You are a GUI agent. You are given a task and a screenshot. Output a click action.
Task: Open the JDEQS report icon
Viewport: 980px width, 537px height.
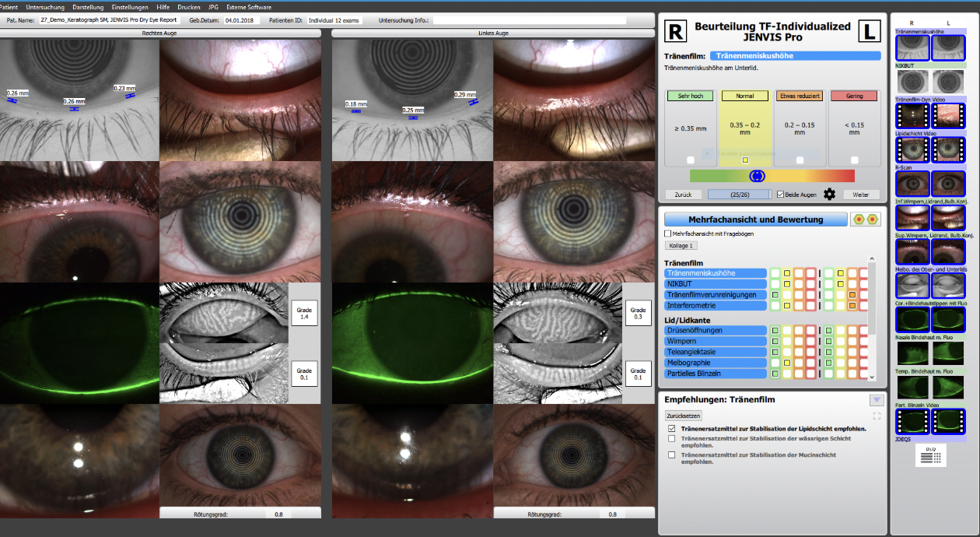[x=929, y=455]
